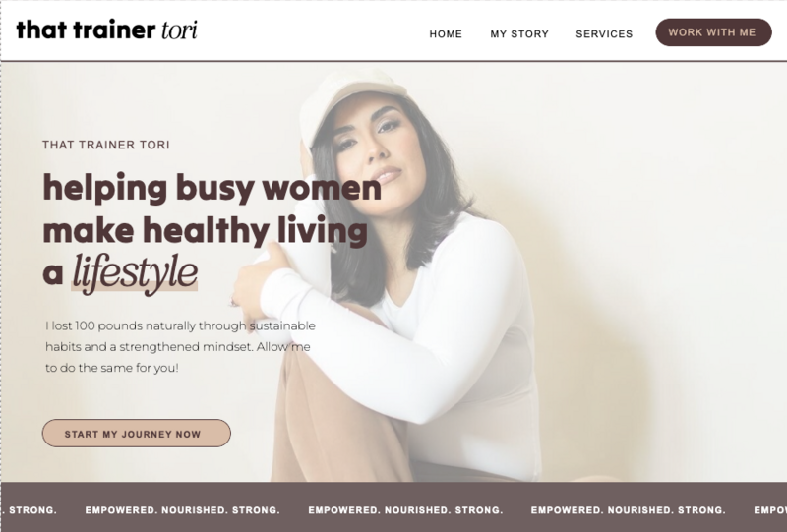787x532 pixels.
Task: Click the cut-off 'STRONG.' at banner's left edge
Action: pyautogui.click(x=30, y=510)
